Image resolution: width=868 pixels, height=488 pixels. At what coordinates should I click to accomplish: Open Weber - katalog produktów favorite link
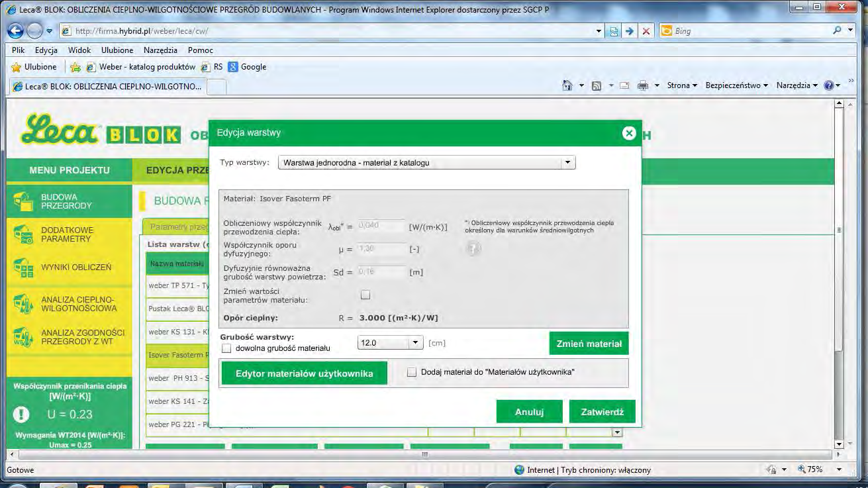click(x=141, y=67)
